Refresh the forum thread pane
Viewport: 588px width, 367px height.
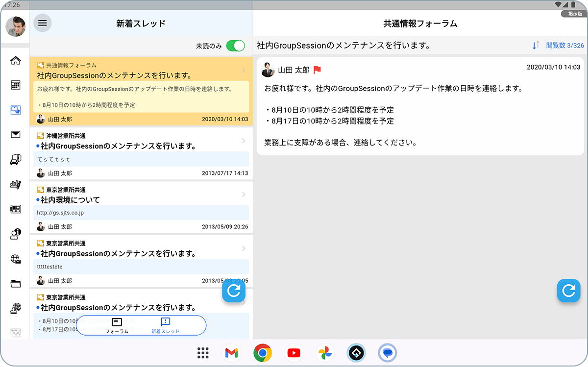click(569, 291)
